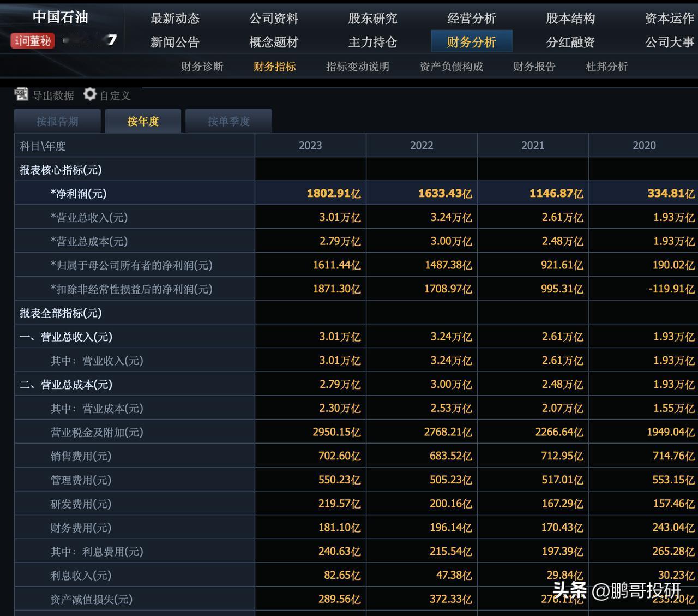Select the 资产减值损失(元) row label
Screen dimensions: 698x616
pyautogui.click(x=92, y=600)
